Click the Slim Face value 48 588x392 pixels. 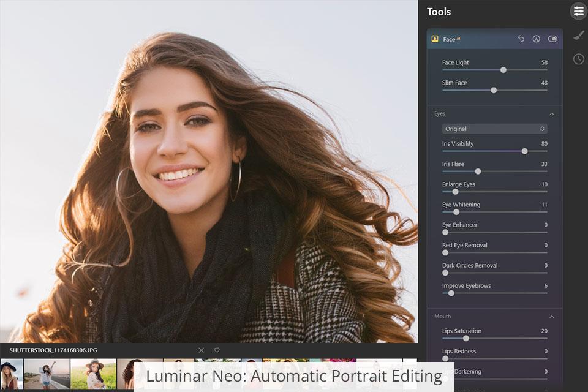click(544, 83)
